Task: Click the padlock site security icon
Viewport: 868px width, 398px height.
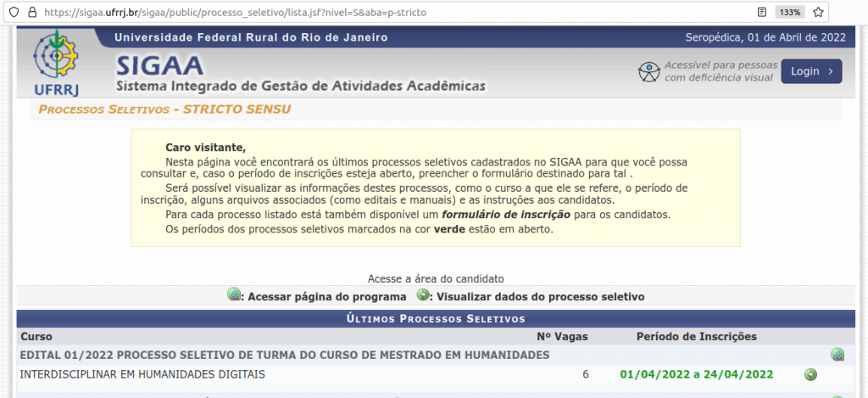Action: tap(30, 13)
